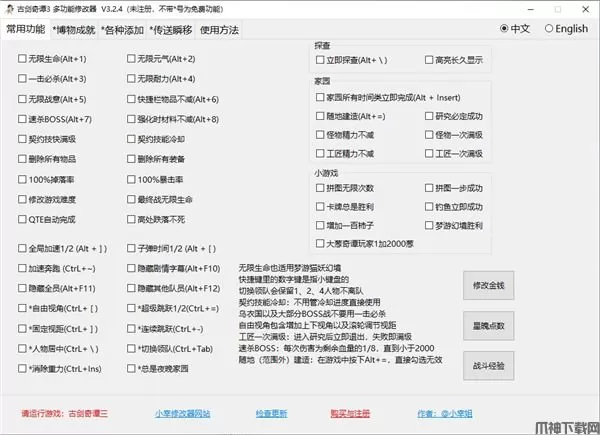Check 删除所有物品 option
Screen dimensions: 600x435
(x=22, y=159)
